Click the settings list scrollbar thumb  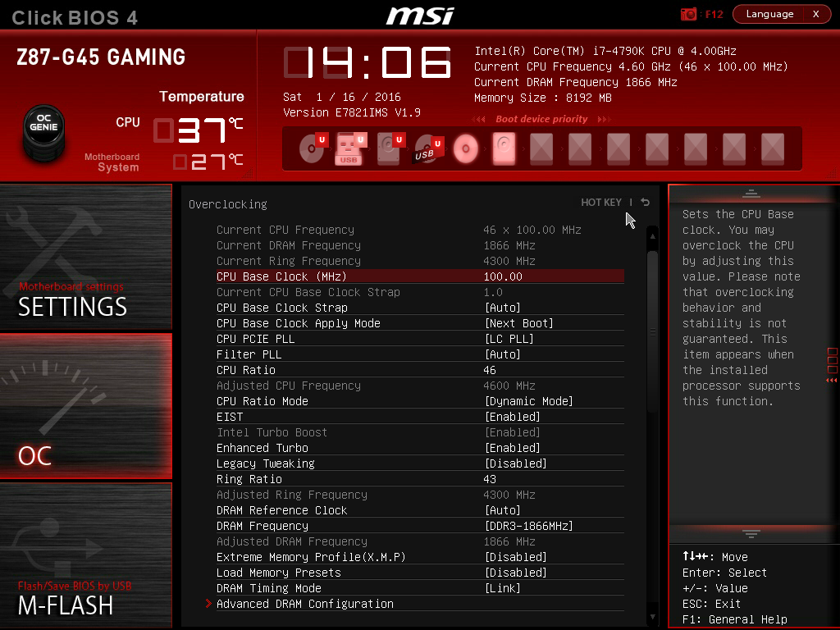click(x=652, y=331)
